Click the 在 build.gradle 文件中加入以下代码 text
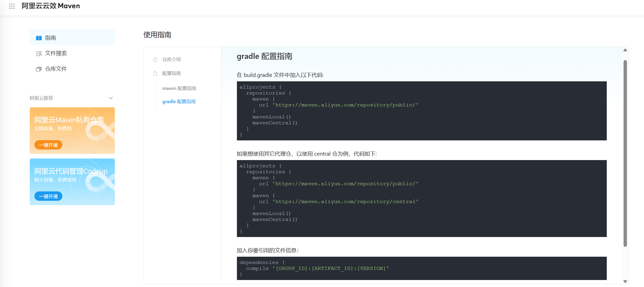 coord(280,75)
